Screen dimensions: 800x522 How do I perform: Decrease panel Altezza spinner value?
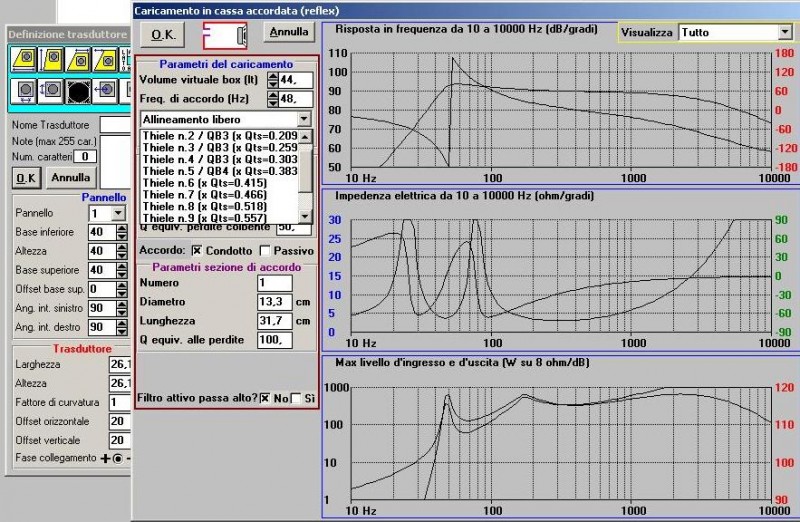(121, 255)
